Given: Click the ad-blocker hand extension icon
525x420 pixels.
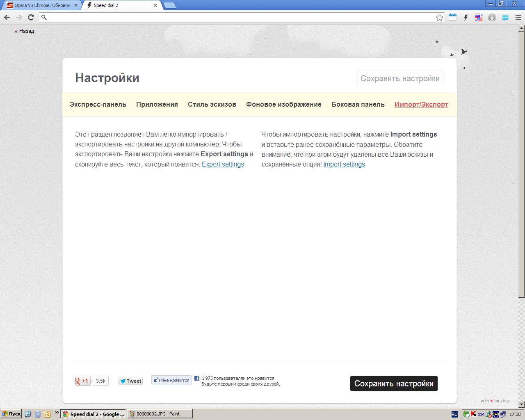Looking at the screenshot, I should click(x=492, y=17).
